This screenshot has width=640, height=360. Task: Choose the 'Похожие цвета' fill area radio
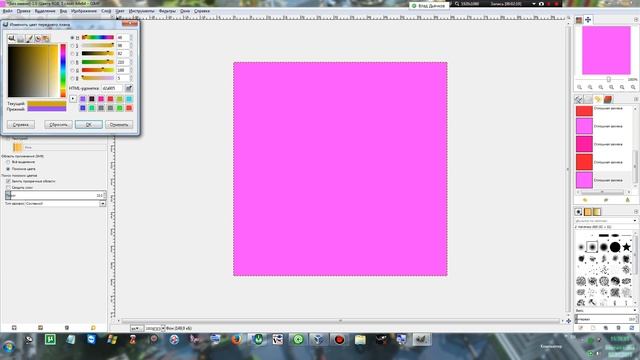tap(8, 169)
